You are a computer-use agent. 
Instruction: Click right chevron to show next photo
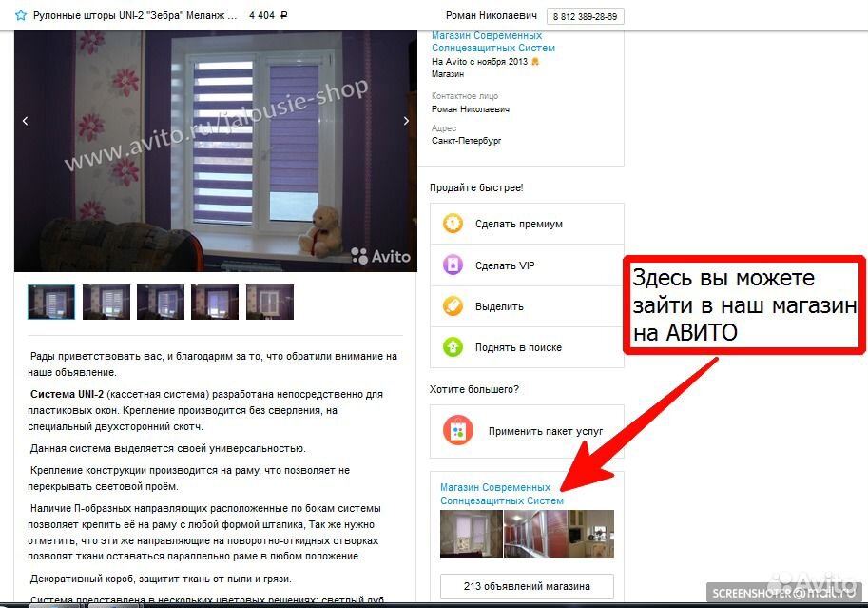pyautogui.click(x=406, y=121)
